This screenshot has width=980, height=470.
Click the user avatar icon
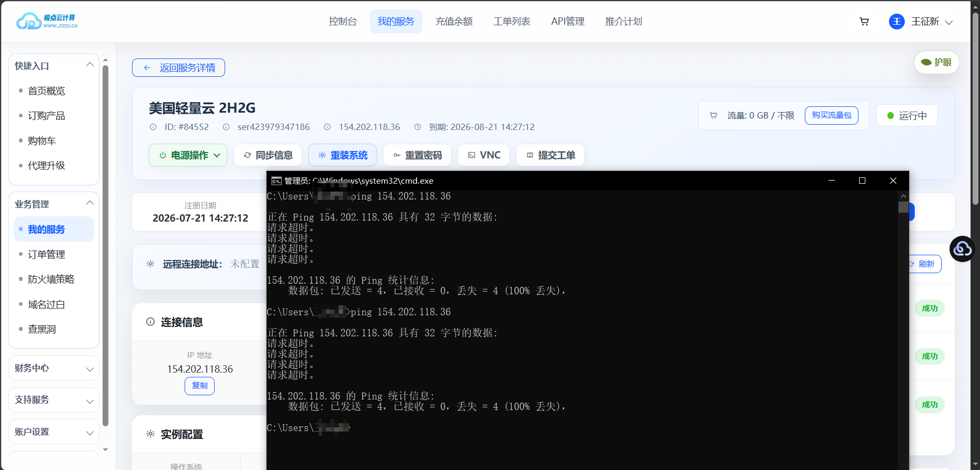tap(896, 22)
